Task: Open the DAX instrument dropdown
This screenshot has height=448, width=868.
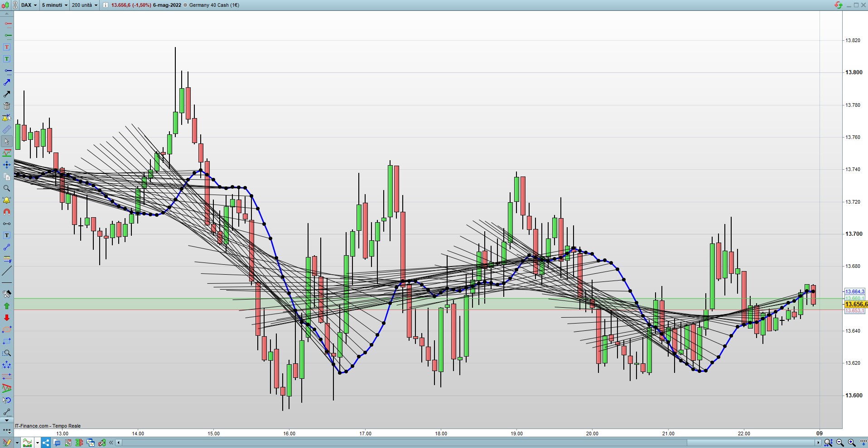Action: coord(29,5)
